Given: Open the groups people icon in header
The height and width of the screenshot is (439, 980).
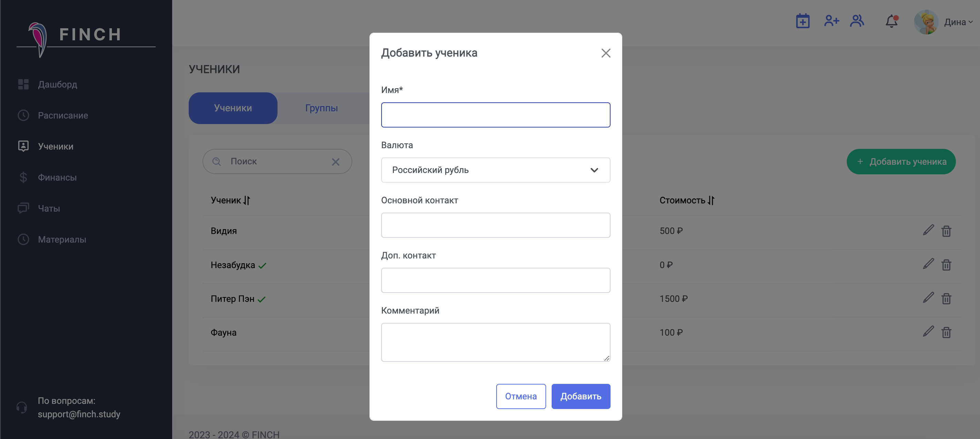Looking at the screenshot, I should click(x=857, y=21).
